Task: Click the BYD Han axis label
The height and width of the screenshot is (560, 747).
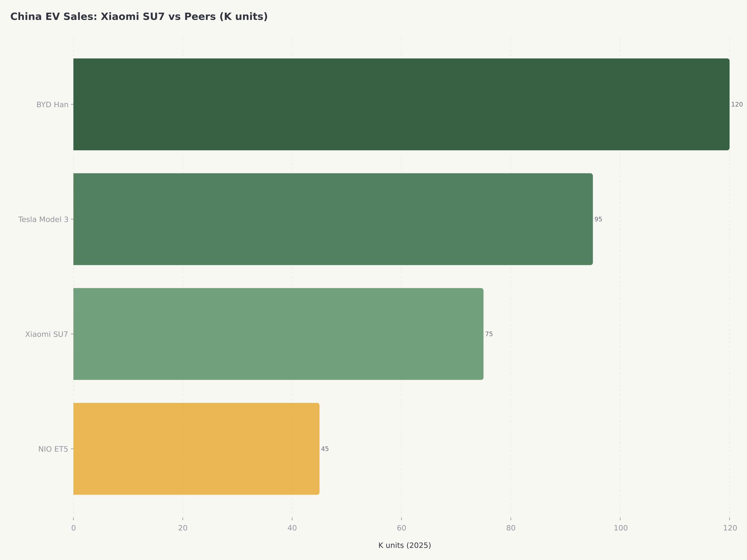Action: (x=52, y=105)
